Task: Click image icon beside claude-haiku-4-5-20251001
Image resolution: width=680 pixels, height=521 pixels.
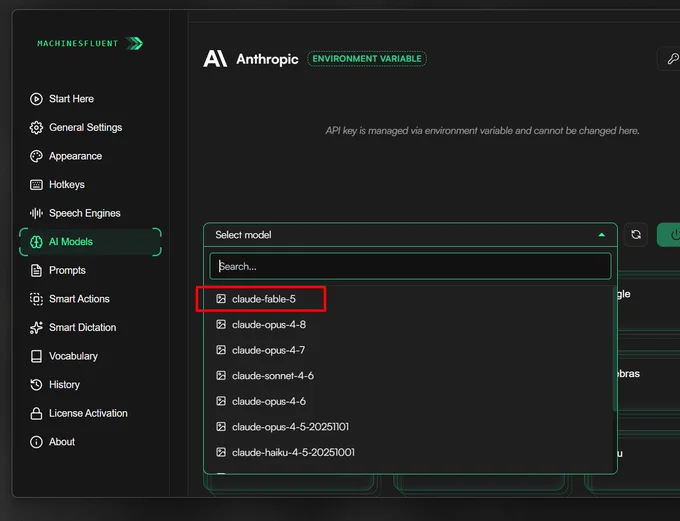Action: point(221,452)
